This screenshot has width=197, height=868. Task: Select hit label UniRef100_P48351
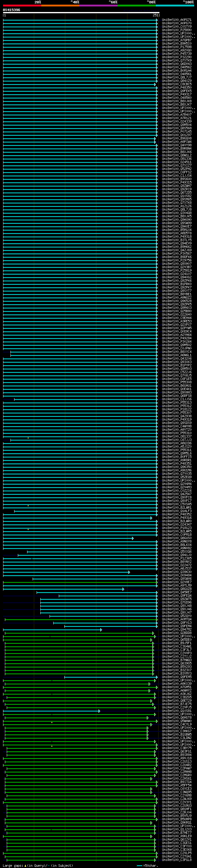[176, 464]
